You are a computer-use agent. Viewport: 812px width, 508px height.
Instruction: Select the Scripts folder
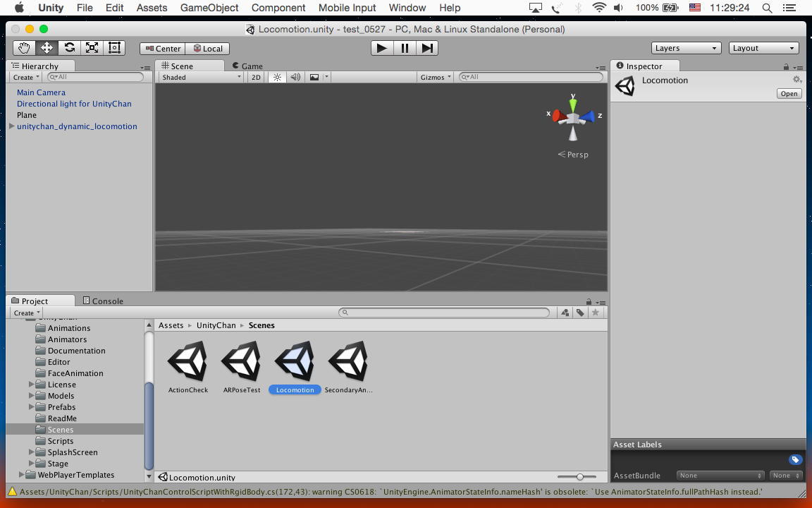click(60, 441)
